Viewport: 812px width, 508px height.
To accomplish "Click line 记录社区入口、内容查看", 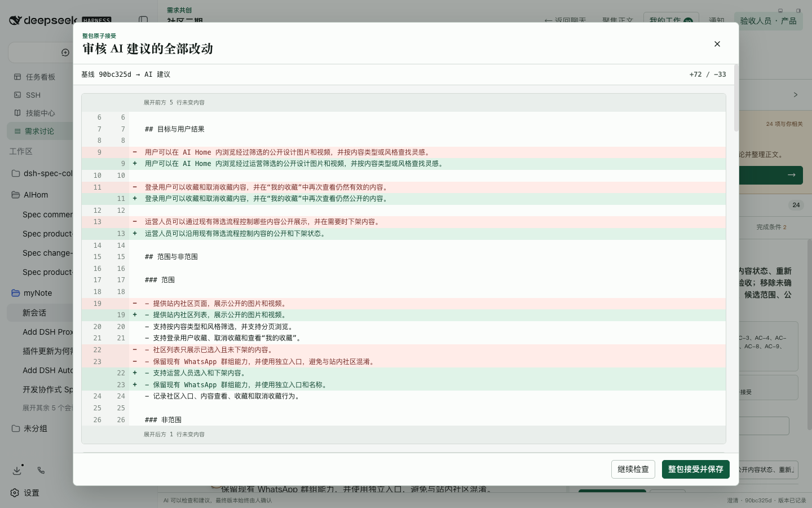I will pos(404,396).
